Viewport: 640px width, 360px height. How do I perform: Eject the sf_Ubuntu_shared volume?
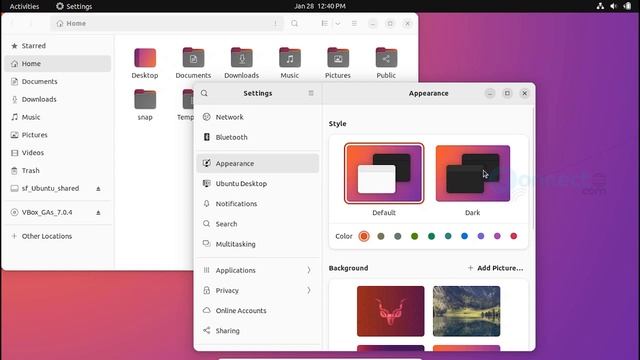(98, 189)
